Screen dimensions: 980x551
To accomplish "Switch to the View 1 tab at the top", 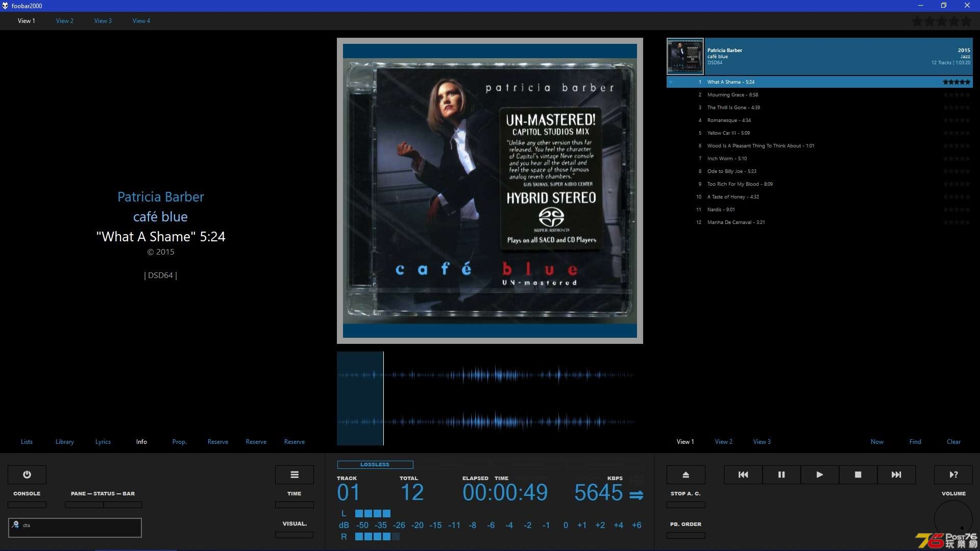I will coord(27,21).
